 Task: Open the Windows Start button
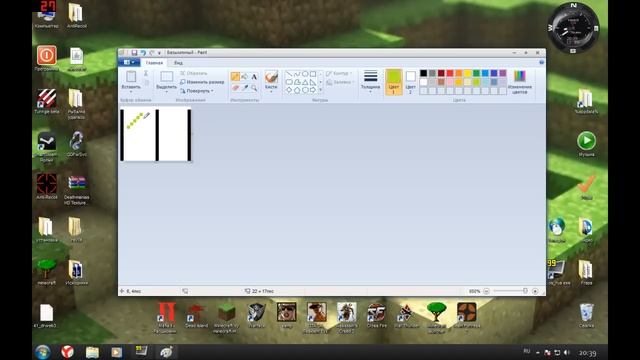click(42, 351)
